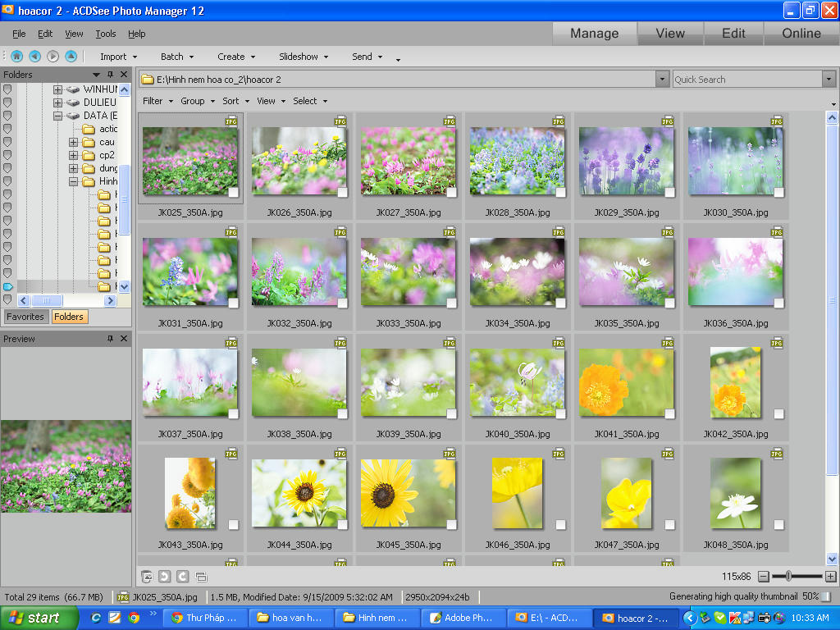Screen dimensions: 840x630
Task: Click the camera icon in system tray
Action: (x=765, y=618)
